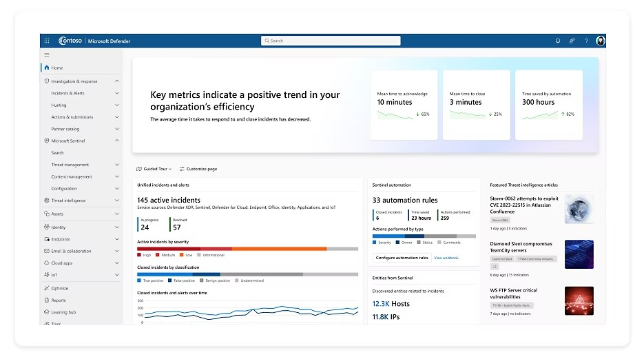Click the Customize page icon
This screenshot has height=357, width=644.
(182, 169)
